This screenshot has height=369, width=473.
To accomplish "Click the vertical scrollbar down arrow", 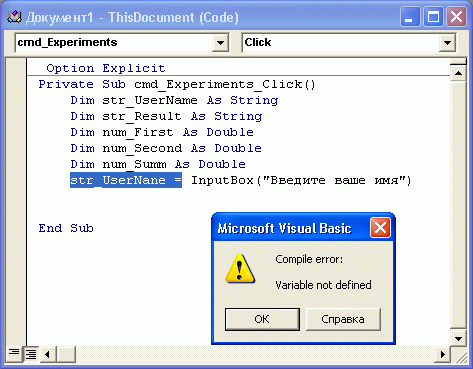I will pos(459,339).
